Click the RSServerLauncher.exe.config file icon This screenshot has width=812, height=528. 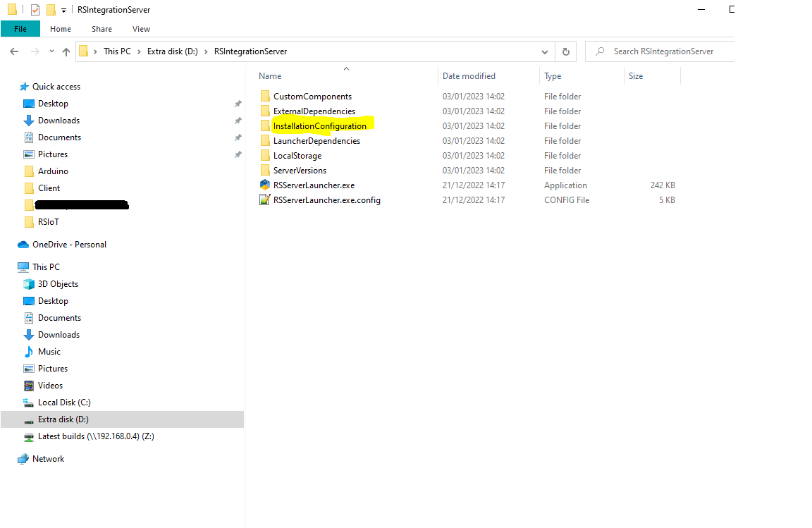point(265,200)
